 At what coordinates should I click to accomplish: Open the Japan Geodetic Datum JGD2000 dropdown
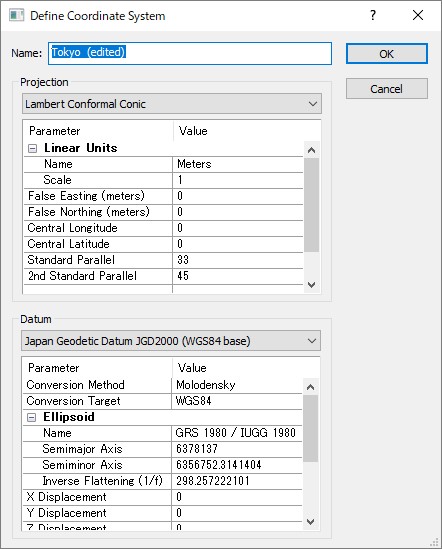tap(171, 341)
